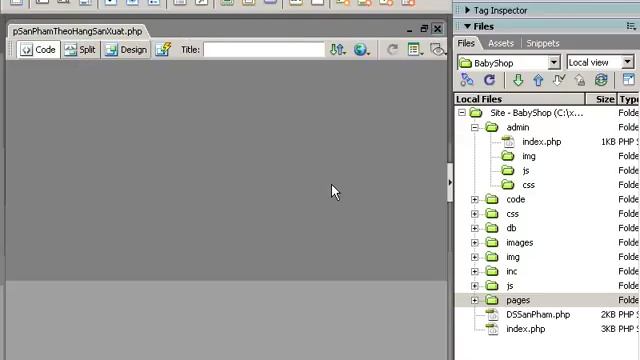The width and height of the screenshot is (640, 360).
Task: Open the View Options menu icon
Action: click(x=415, y=50)
